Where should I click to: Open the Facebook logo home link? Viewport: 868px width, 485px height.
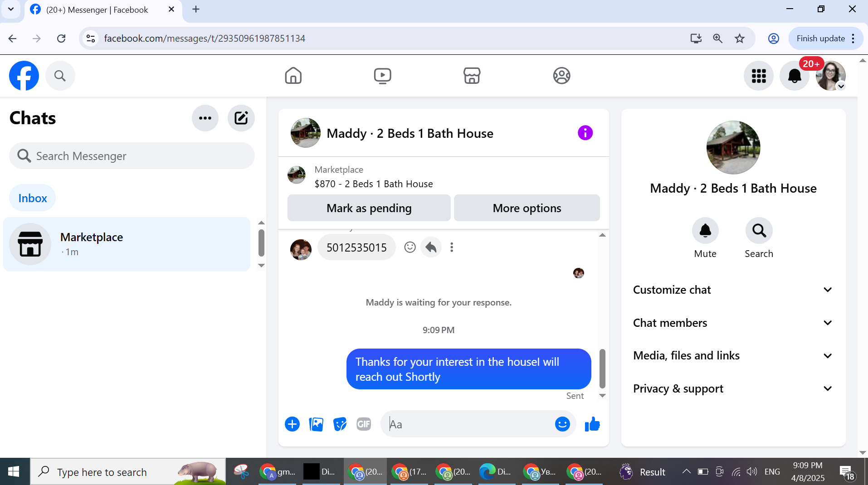24,76
